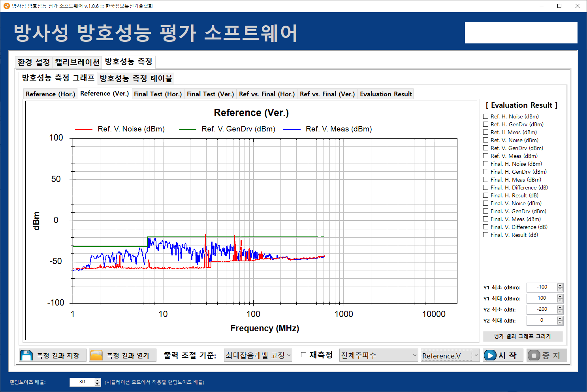Click the folder icon to open results
Screen dimensions: 587x392
pos(96,355)
